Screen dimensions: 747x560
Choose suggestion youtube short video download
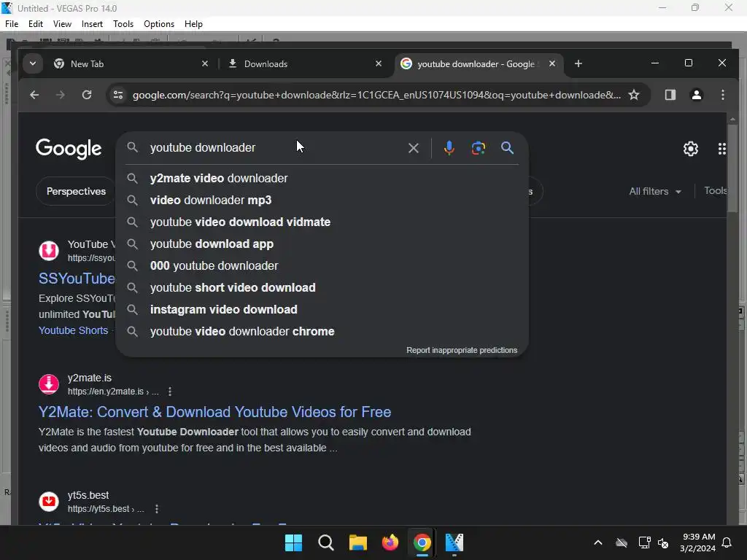coord(322,287)
